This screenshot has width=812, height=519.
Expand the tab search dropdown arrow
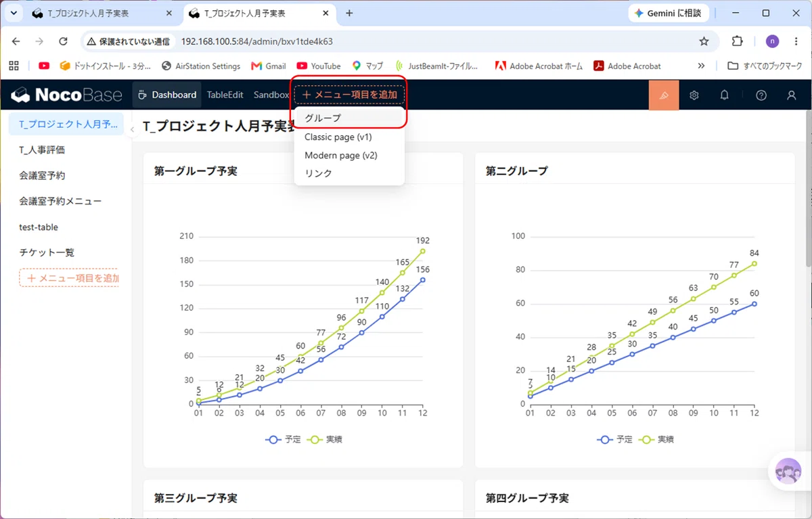pos(13,13)
